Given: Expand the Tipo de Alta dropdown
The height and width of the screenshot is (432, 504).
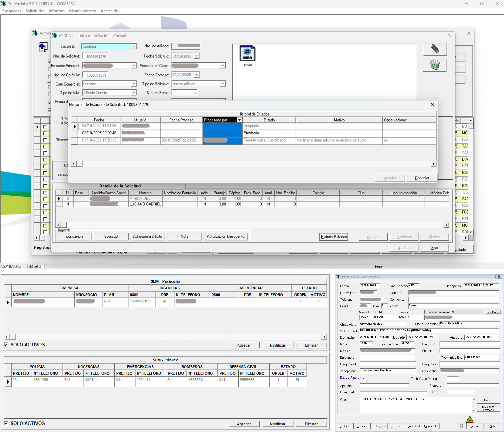Looking at the screenshot, I should (134, 93).
